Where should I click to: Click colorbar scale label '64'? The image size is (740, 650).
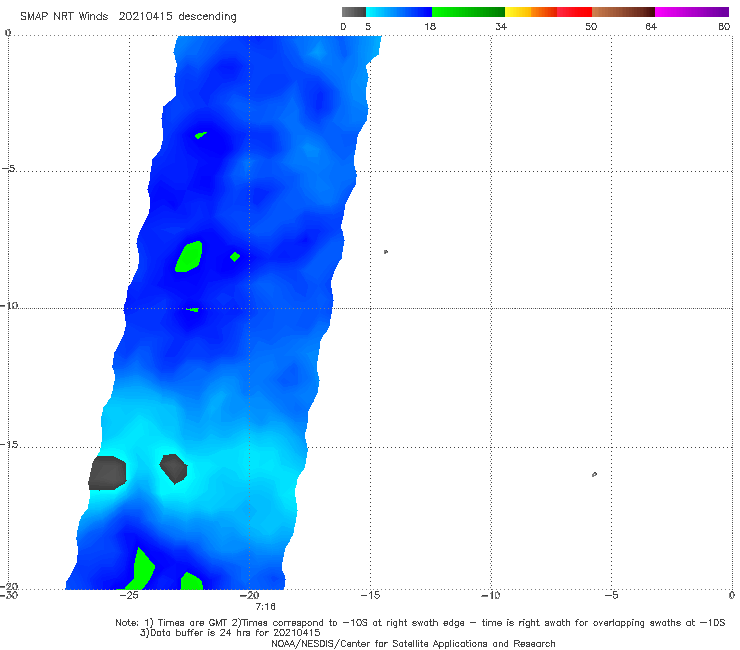point(651,26)
